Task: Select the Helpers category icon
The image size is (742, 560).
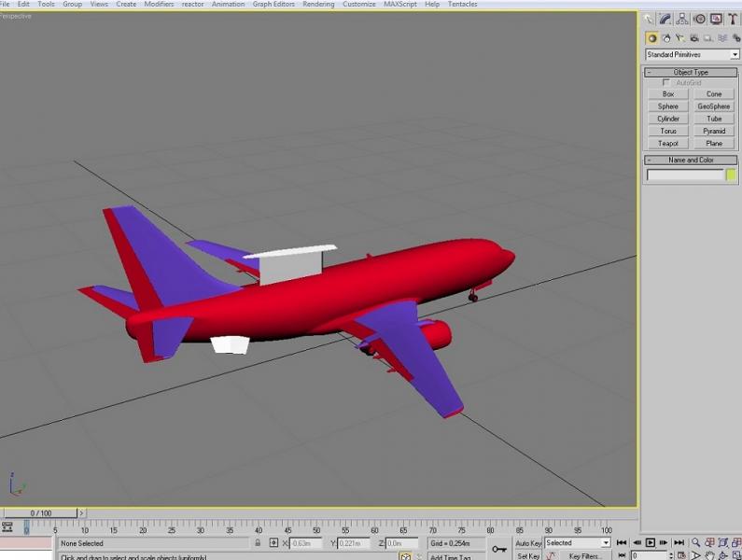Action: (707, 38)
